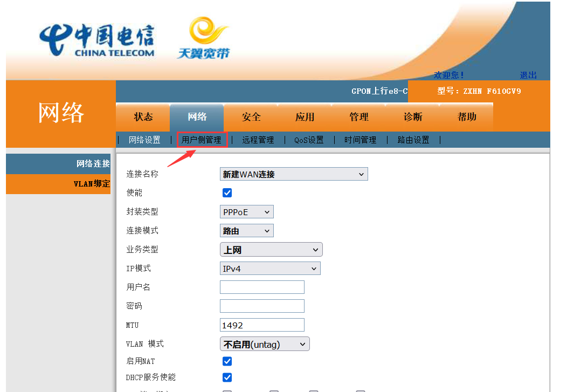Select the 网络 main tab

(197, 117)
